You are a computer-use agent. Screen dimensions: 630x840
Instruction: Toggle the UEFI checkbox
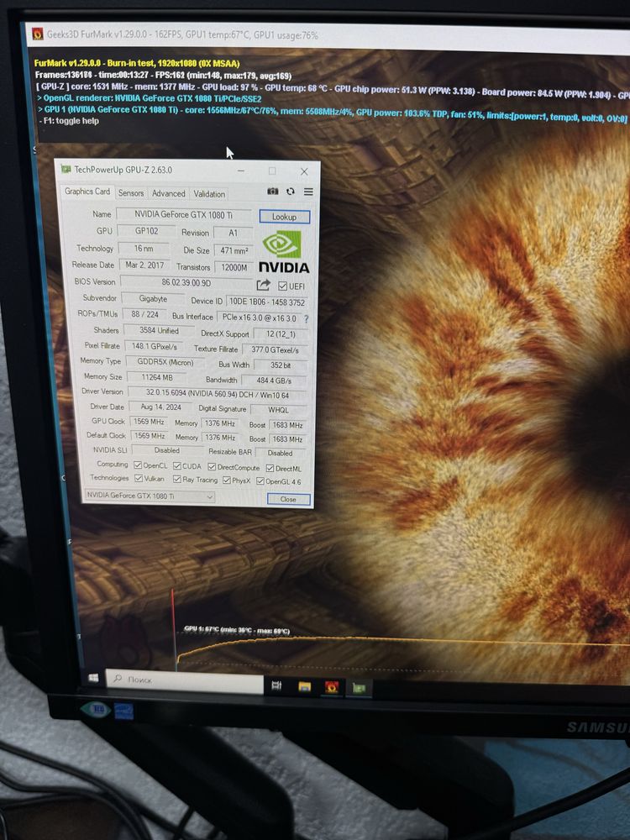pyautogui.click(x=283, y=286)
